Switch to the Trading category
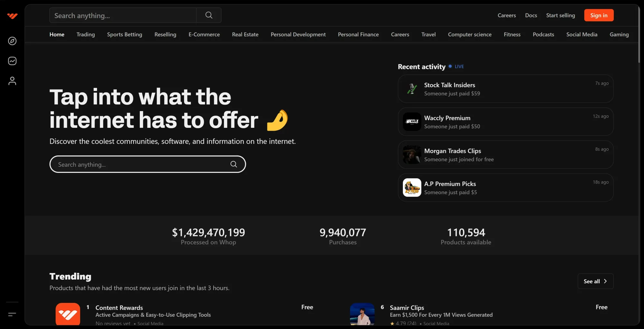 tap(86, 34)
